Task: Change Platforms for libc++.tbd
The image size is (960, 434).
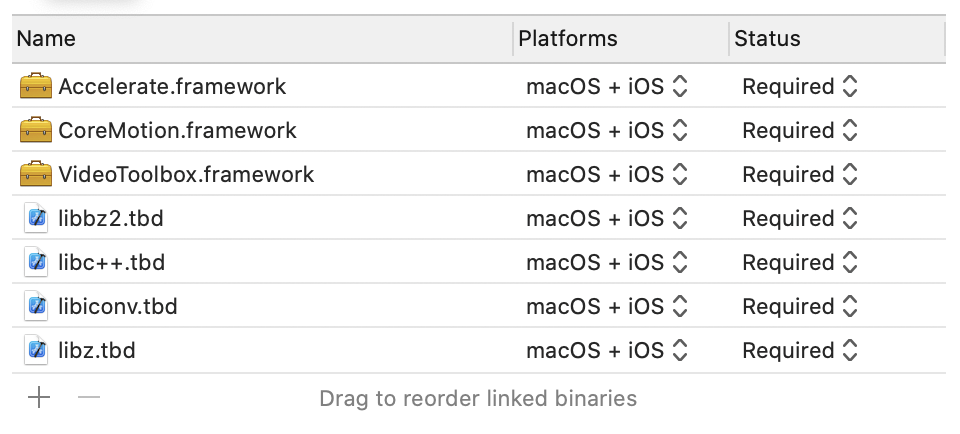Action: (x=607, y=263)
